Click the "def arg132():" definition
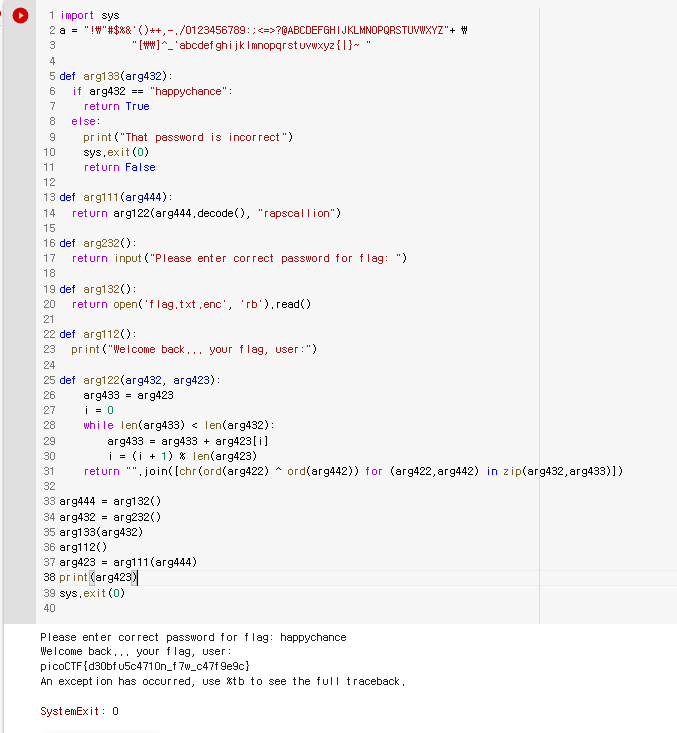 pos(98,289)
